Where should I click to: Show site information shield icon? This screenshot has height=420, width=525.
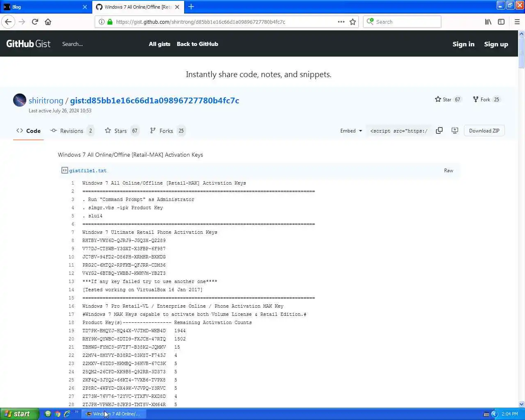(x=102, y=22)
